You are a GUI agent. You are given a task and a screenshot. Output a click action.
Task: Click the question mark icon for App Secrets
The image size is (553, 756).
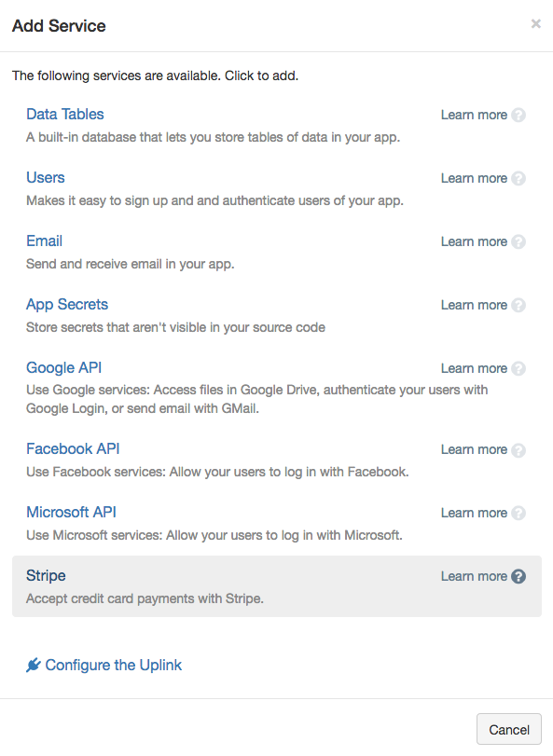point(518,305)
